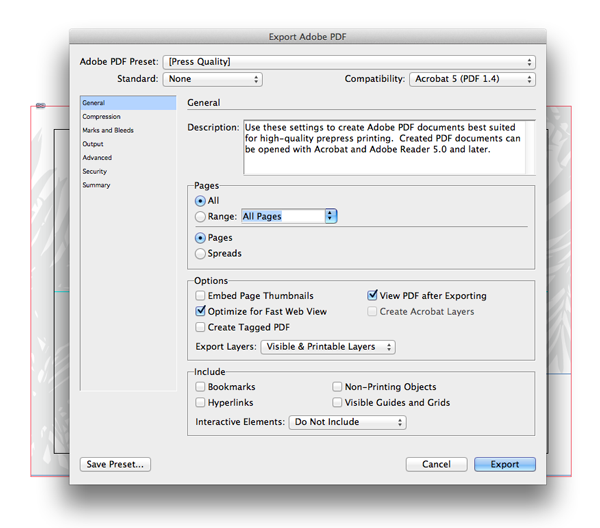
Task: Select the All pages radio button
Action: pyautogui.click(x=200, y=201)
